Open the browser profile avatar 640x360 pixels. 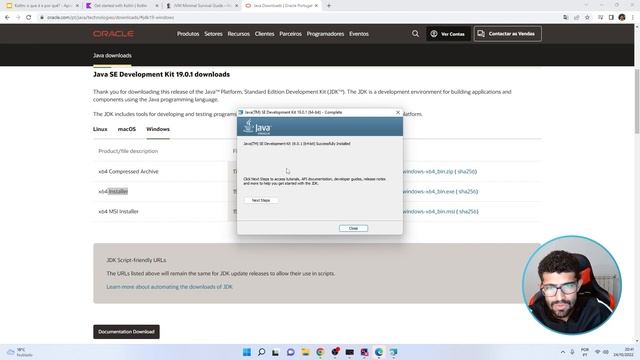tap(622, 18)
